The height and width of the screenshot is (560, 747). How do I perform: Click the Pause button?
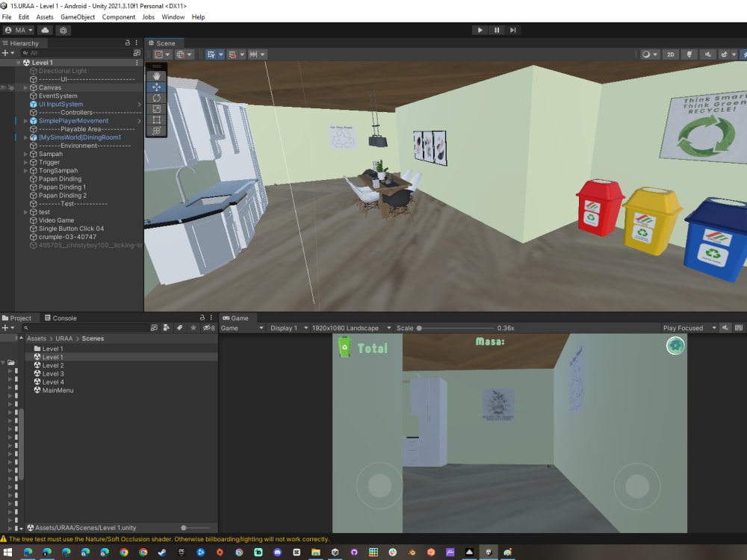(496, 30)
